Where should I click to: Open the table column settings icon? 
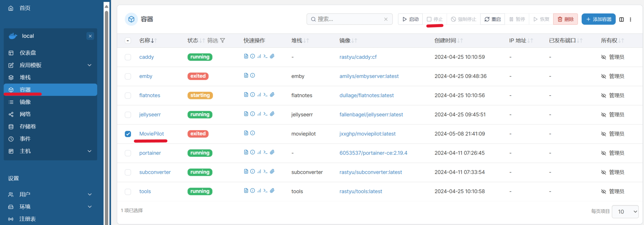click(621, 19)
